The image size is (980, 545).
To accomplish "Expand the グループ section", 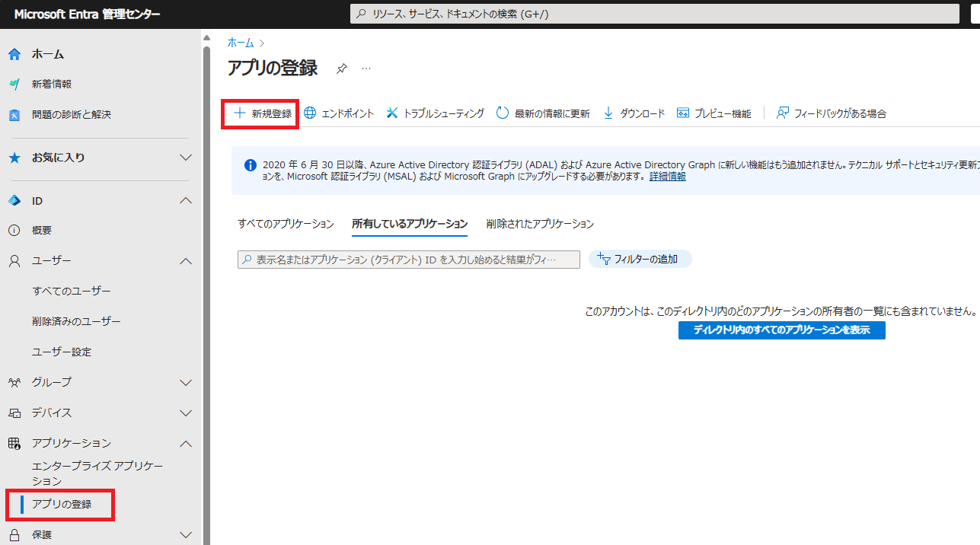I will 185,382.
